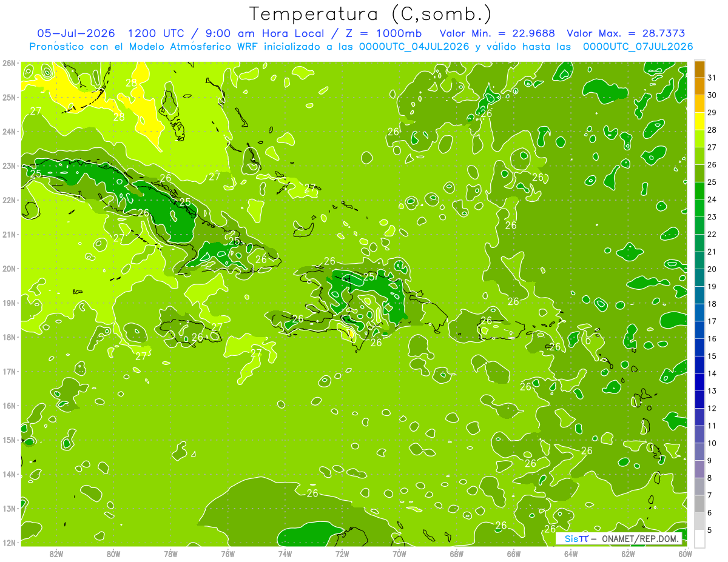Click the "80W" longitude axis label
Image resolution: width=728 pixels, height=562 pixels.
pyautogui.click(x=113, y=553)
